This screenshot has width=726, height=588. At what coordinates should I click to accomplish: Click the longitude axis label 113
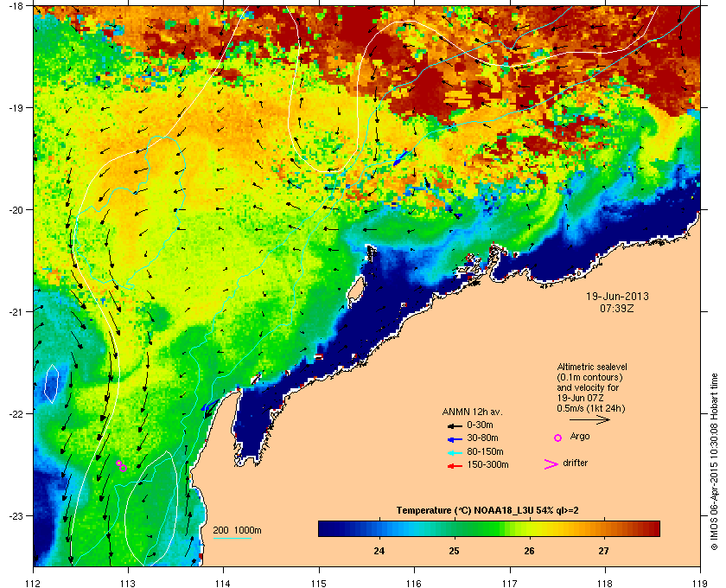click(x=128, y=584)
